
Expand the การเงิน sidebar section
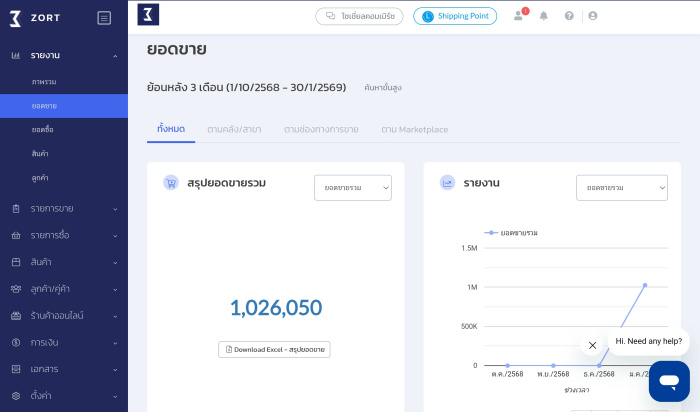pyautogui.click(x=64, y=342)
